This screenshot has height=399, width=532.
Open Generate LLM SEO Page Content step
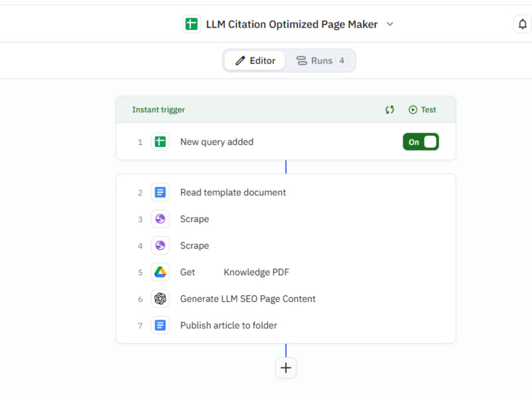286,298
